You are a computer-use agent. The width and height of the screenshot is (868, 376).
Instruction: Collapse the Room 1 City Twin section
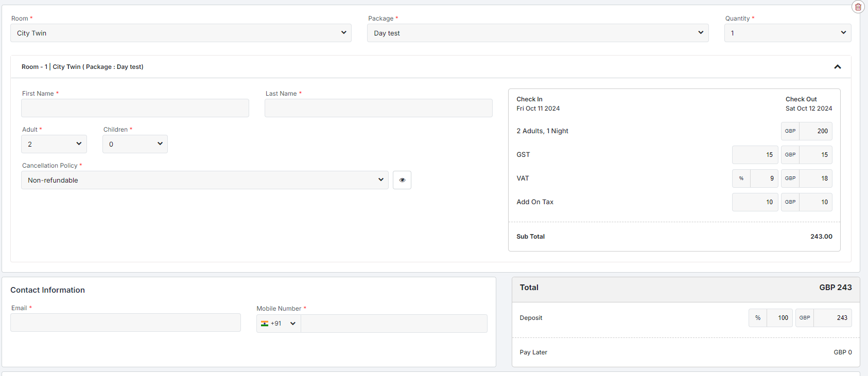point(837,67)
